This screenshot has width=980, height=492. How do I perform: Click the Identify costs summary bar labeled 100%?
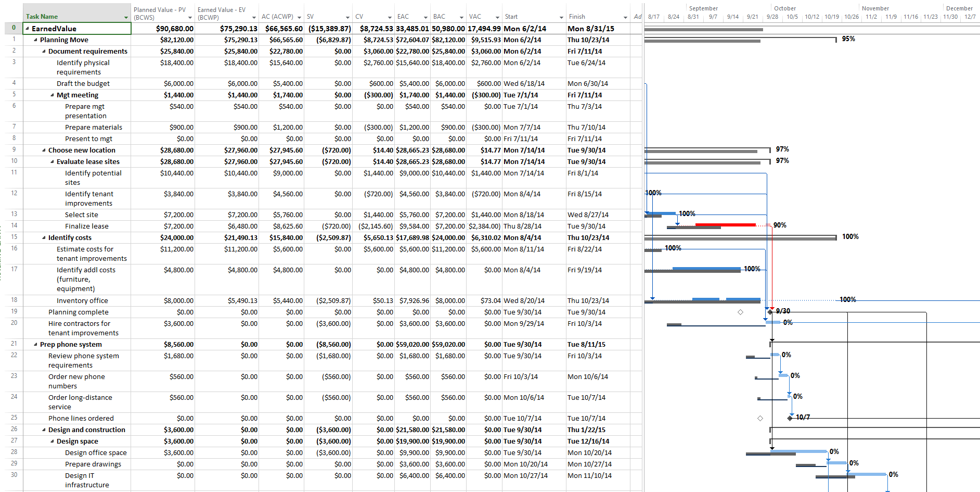(740, 237)
